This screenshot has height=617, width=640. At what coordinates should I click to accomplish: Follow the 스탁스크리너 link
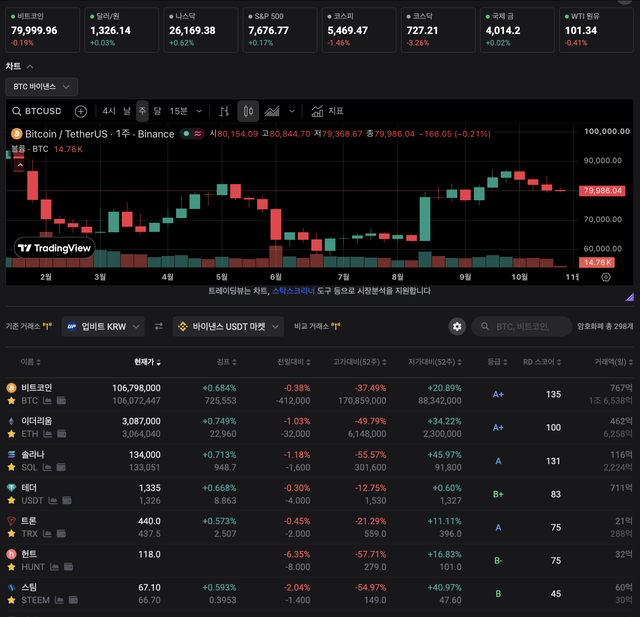[293, 291]
